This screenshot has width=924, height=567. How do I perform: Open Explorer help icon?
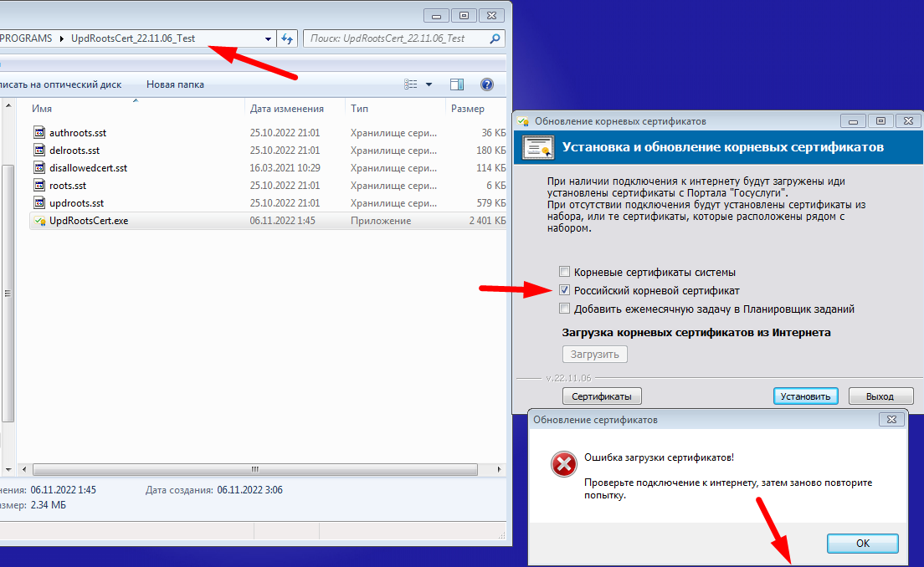(487, 84)
